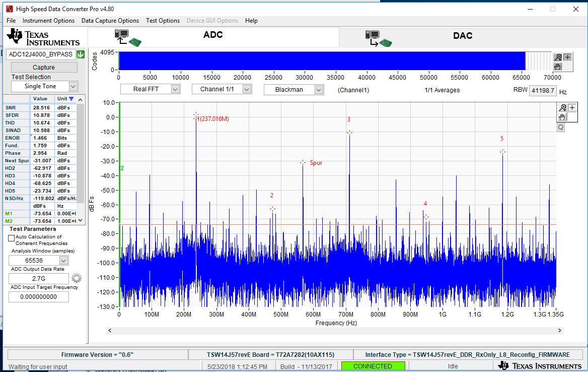588x372 pixels.
Task: Select the crosshair cursor tool on Codes plot
Action: pyautogui.click(x=568, y=57)
